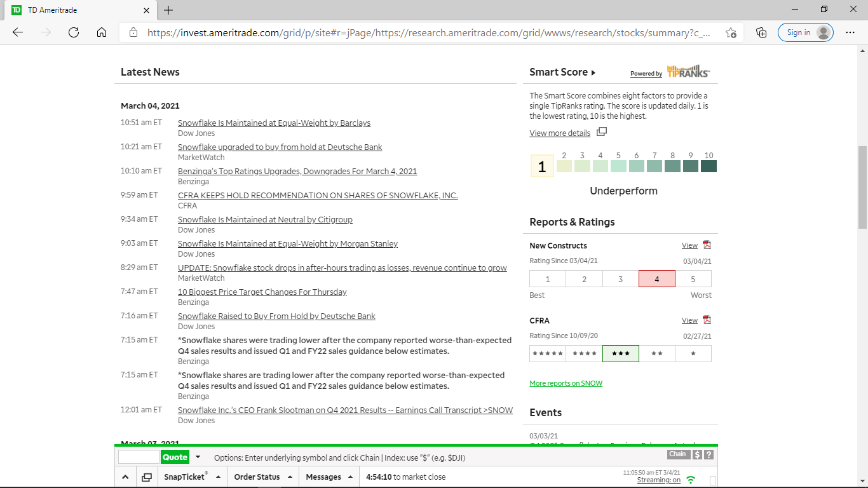868x488 pixels.
Task: Click the pop-out icon beside View more details
Action: click(x=602, y=132)
